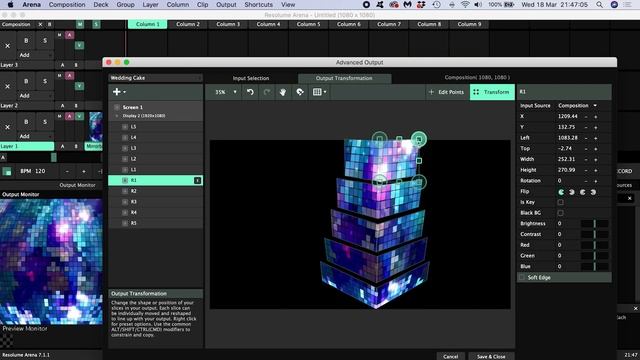Eject Layer 3 clip with X icon
The width and height of the screenshot is (640, 360).
click(x=7, y=46)
